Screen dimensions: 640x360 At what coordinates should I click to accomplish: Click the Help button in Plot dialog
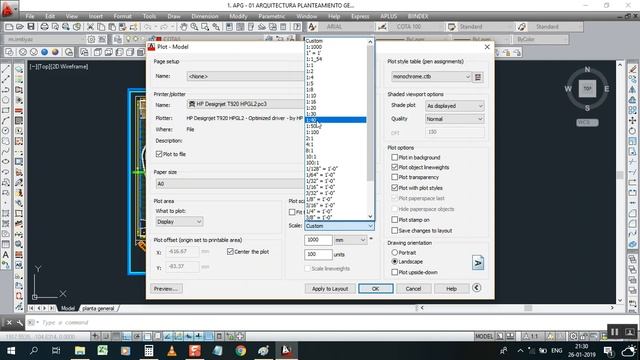click(x=451, y=289)
